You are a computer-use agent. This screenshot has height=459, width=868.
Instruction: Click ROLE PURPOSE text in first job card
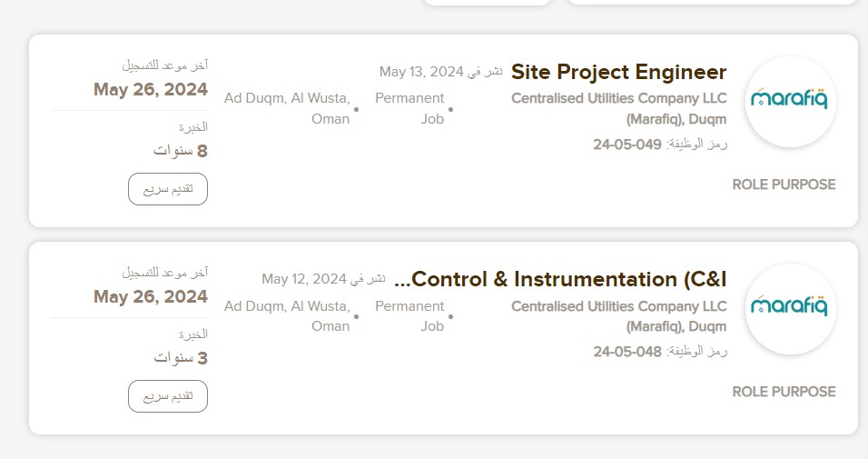click(784, 185)
